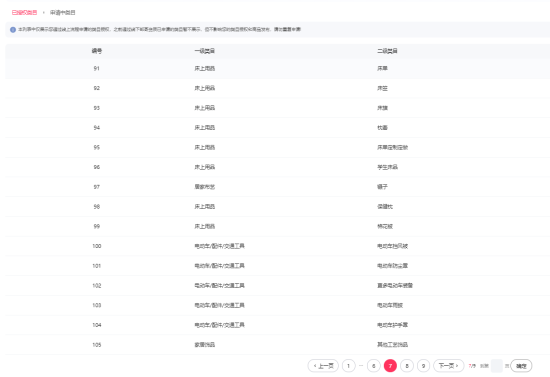
Task: Select table row numbered 100
Action: click(277, 246)
